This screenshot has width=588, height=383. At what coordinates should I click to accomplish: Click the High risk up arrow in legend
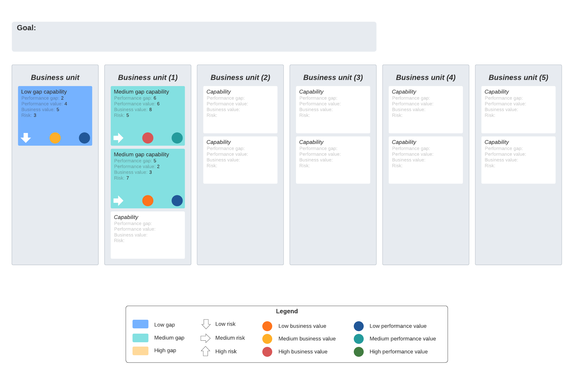pos(205,351)
